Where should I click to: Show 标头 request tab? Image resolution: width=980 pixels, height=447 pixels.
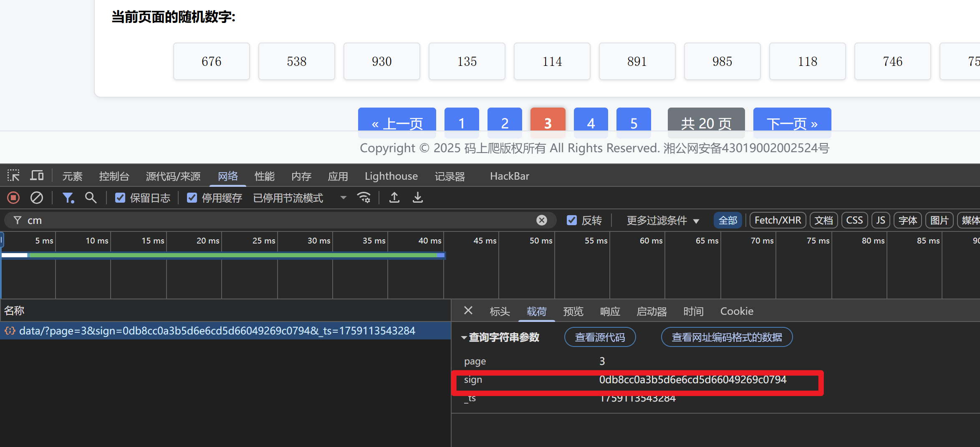pos(500,311)
